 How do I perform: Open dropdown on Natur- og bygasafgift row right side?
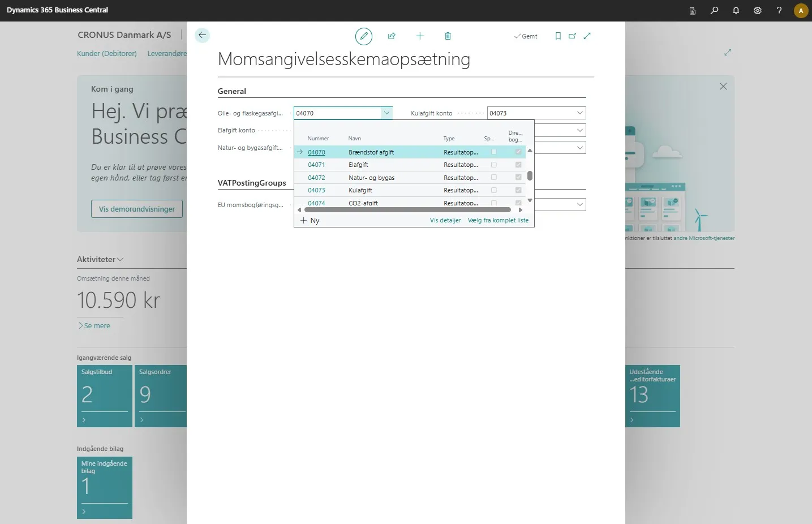[x=580, y=148]
